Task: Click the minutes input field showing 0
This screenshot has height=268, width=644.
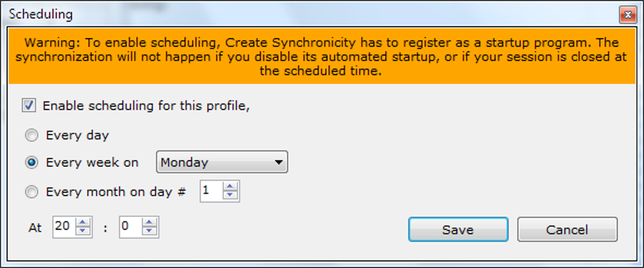Action: (129, 227)
